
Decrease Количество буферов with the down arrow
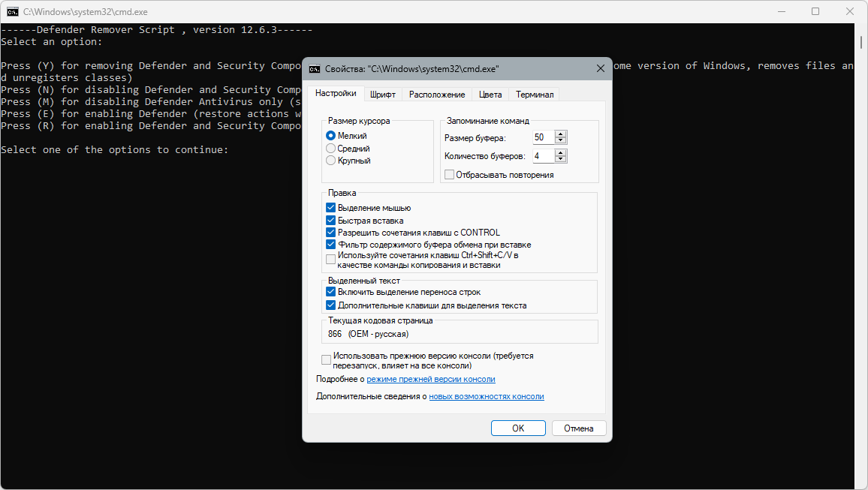561,159
